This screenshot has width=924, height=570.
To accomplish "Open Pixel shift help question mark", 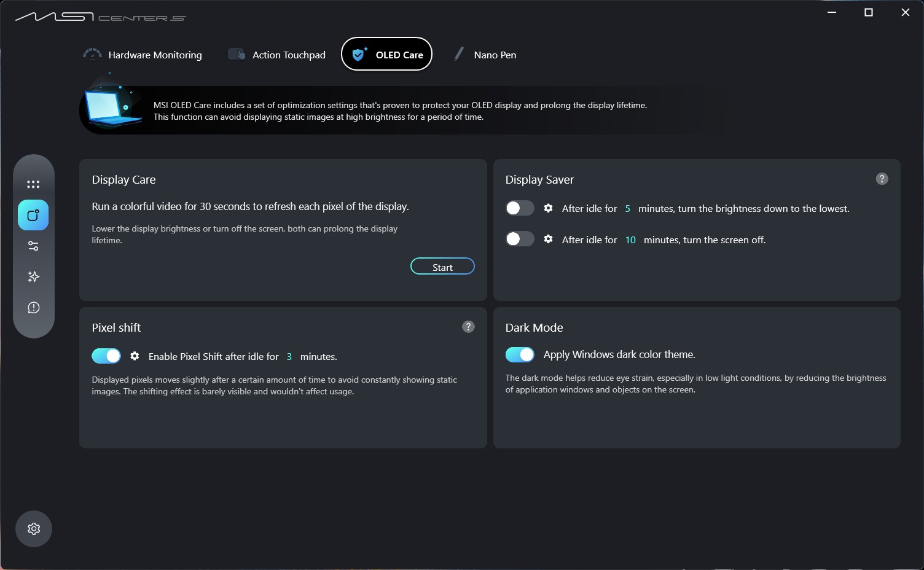I will 468,327.
